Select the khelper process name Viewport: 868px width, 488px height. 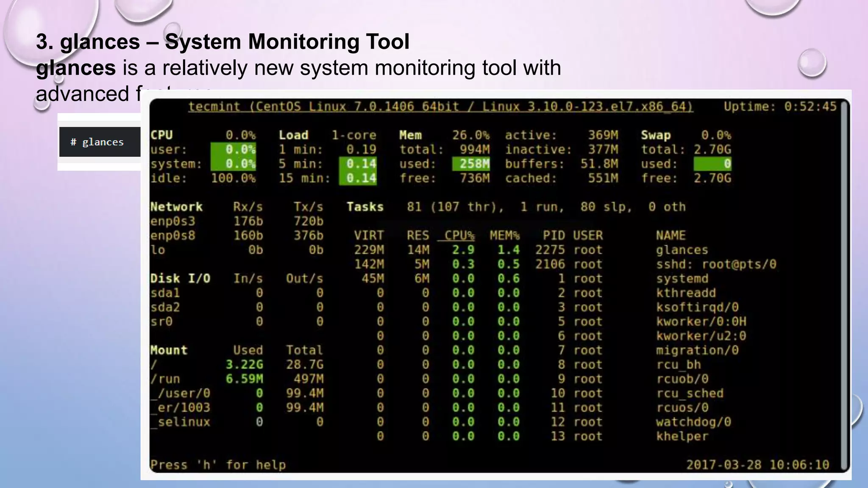tap(682, 436)
